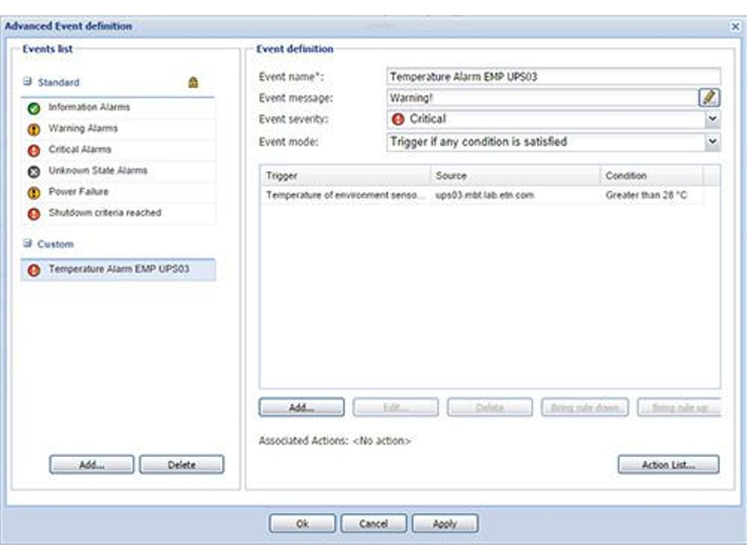Click the red Critical severity icon in dropdown

click(398, 119)
